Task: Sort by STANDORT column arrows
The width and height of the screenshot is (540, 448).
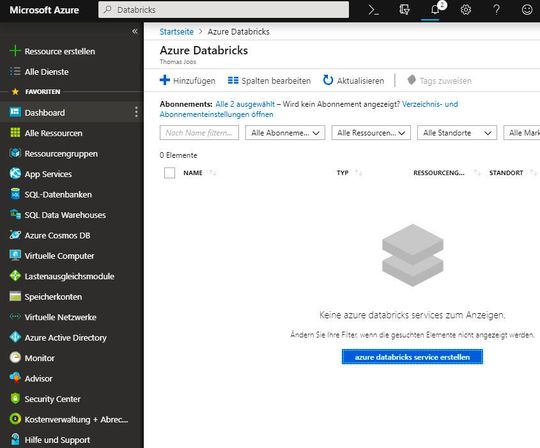Action: pos(533,173)
